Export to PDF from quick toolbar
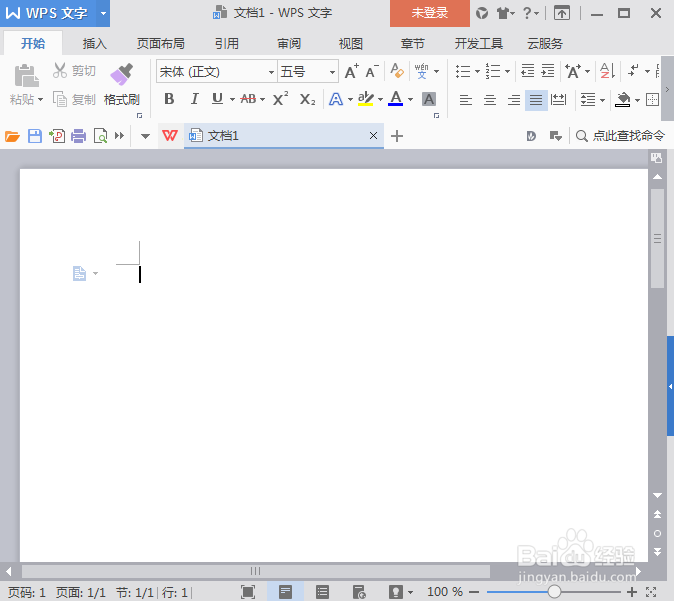Viewport: 674px width, 601px height. pos(57,136)
